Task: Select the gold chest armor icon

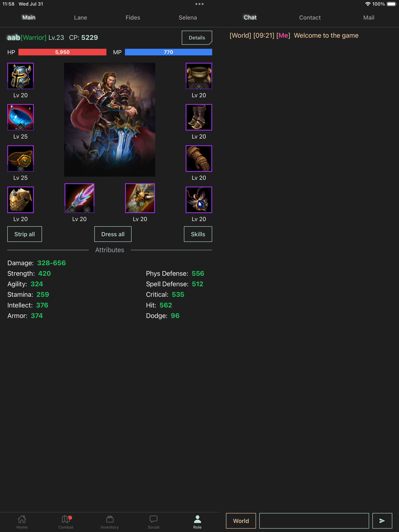Action: [20, 200]
